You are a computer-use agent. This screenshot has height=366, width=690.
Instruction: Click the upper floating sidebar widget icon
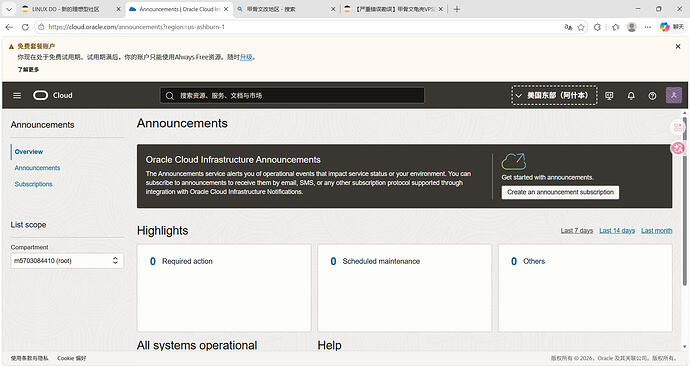point(678,128)
